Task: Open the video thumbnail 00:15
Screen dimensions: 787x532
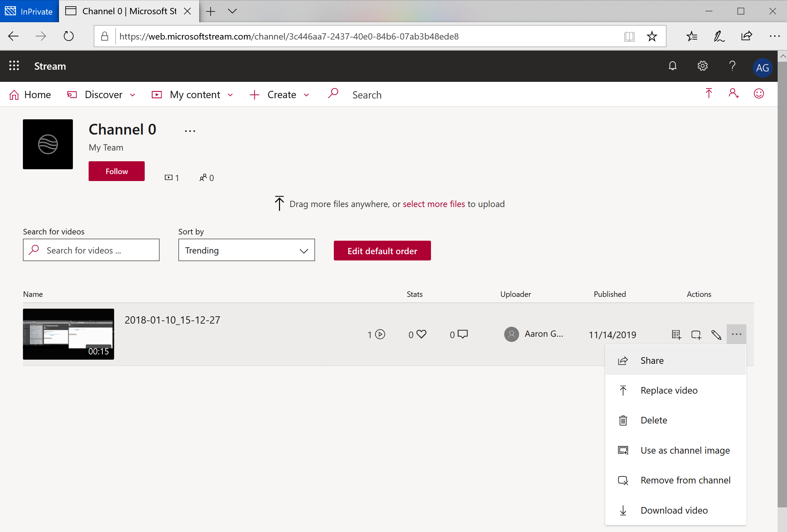Action: pyautogui.click(x=68, y=334)
